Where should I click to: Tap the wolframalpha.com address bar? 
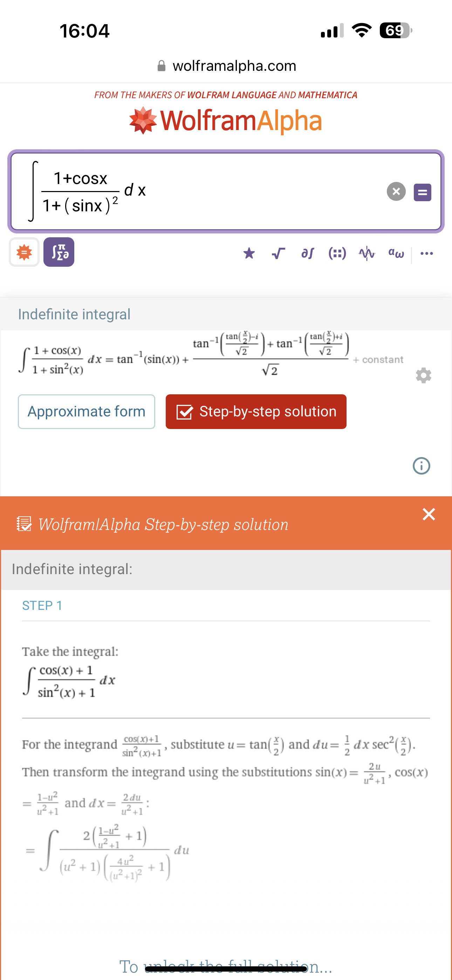[227, 66]
